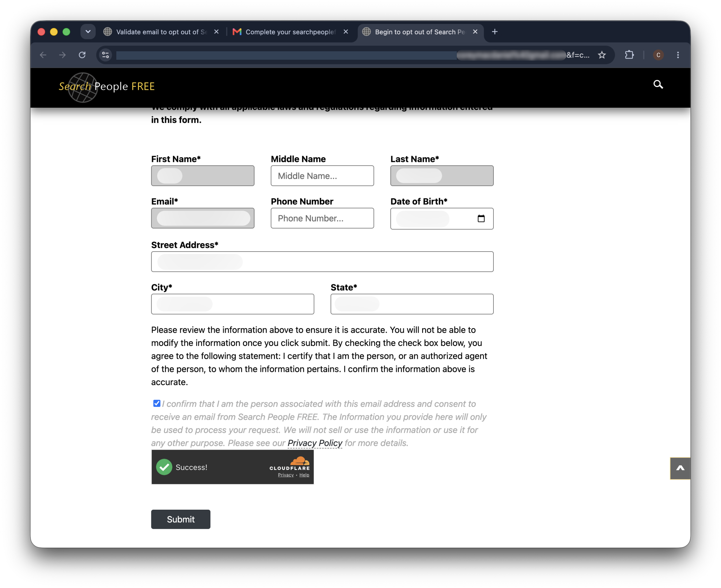
Task: Open Cloudflare Help link
Action: [x=304, y=475]
